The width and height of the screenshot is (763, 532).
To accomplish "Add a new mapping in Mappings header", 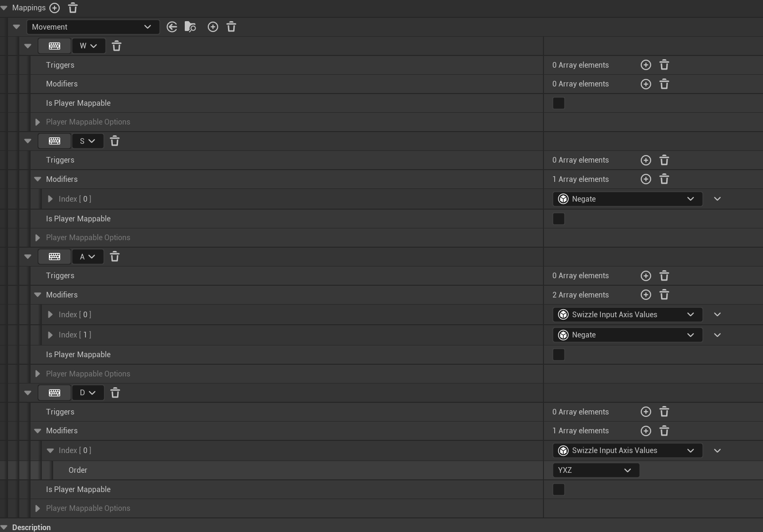I will tap(55, 8).
